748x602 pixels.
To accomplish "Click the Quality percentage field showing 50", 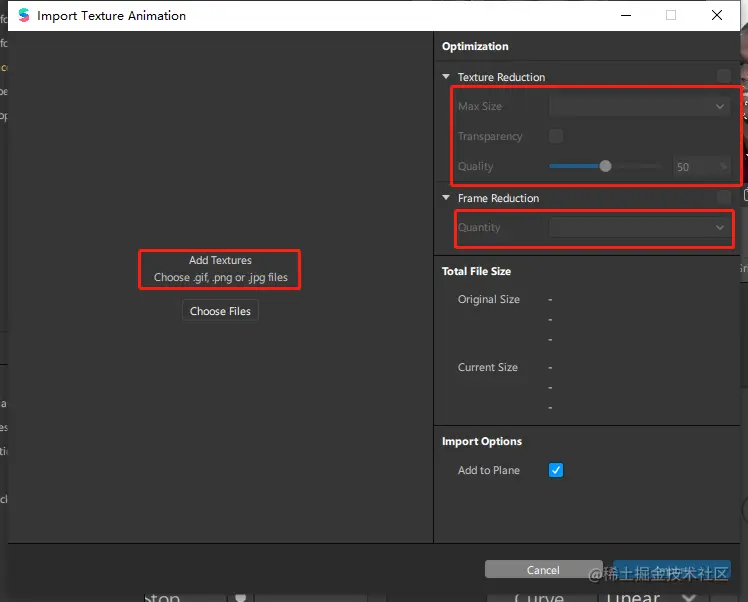I will pyautogui.click(x=701, y=166).
